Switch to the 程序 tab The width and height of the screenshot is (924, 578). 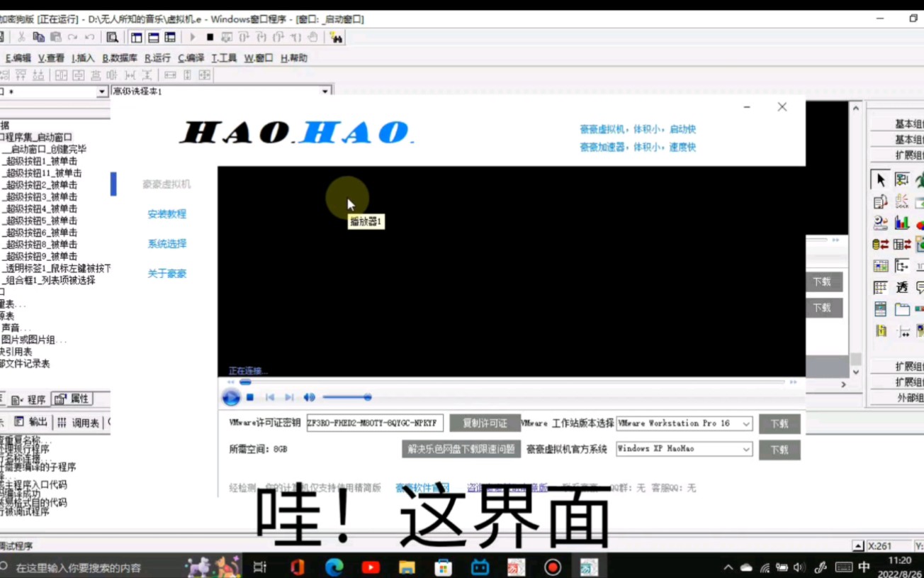click(x=30, y=399)
